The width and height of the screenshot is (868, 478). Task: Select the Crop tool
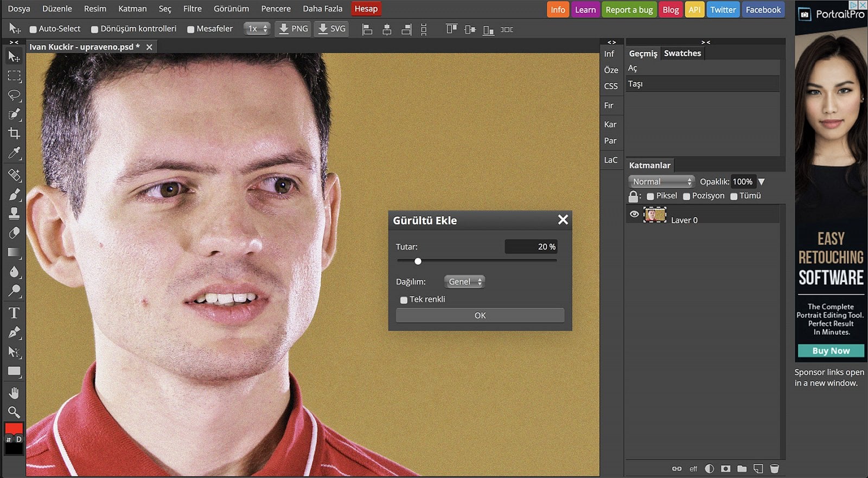14,133
